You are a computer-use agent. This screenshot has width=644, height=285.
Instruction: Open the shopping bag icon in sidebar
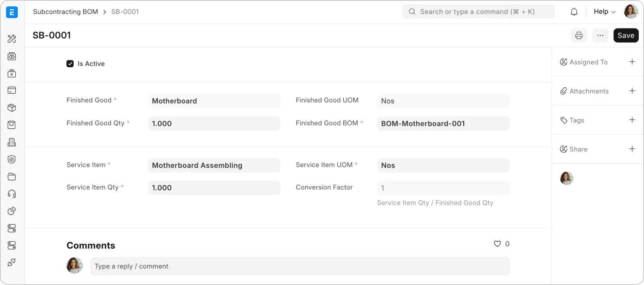[x=12, y=125]
